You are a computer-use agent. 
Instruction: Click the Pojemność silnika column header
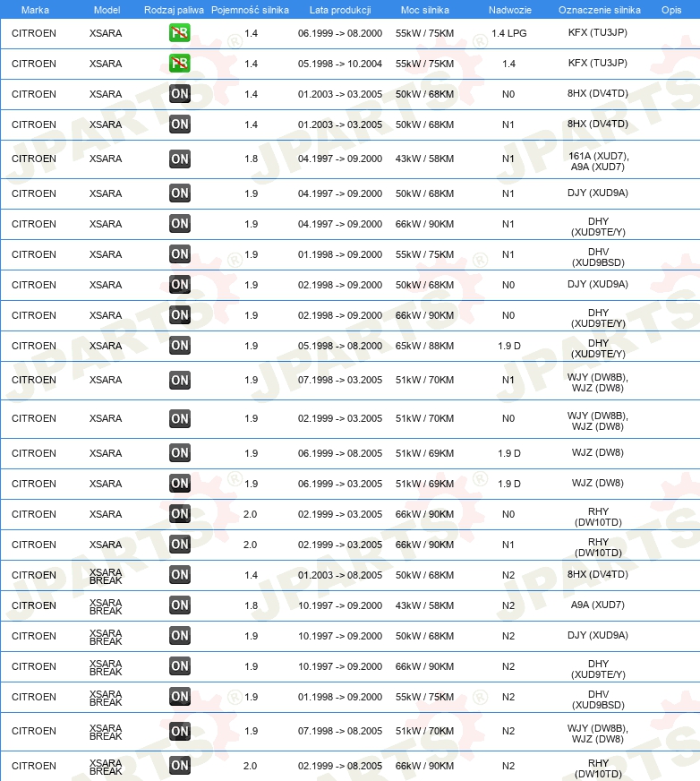coord(250,10)
